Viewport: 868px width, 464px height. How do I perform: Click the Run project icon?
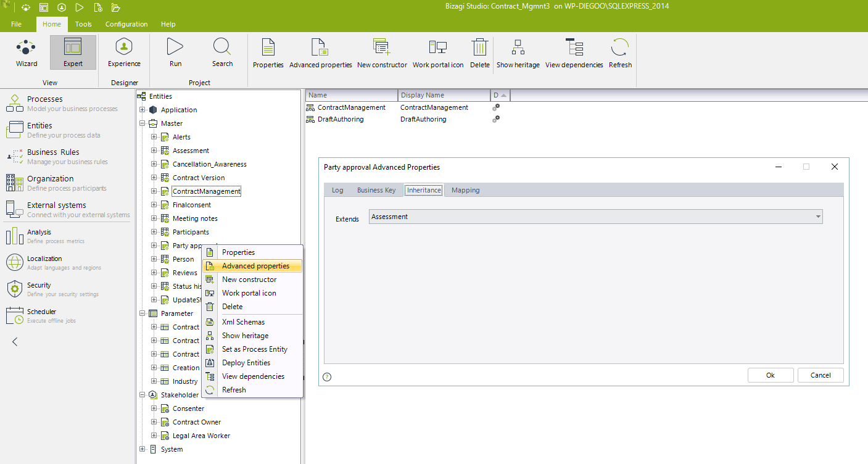[175, 52]
